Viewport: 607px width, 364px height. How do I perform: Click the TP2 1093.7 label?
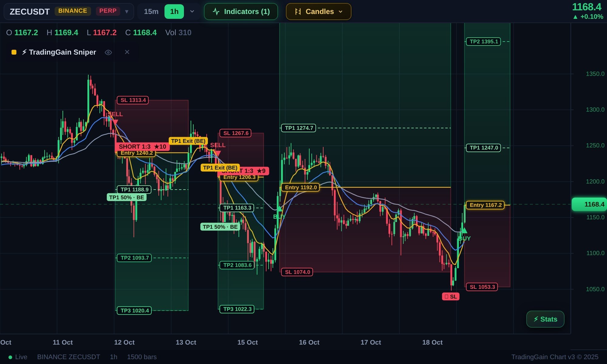(x=134, y=258)
